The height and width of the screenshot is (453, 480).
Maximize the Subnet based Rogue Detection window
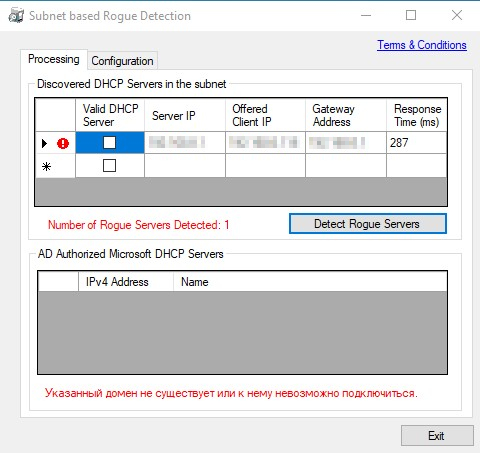[x=411, y=15]
